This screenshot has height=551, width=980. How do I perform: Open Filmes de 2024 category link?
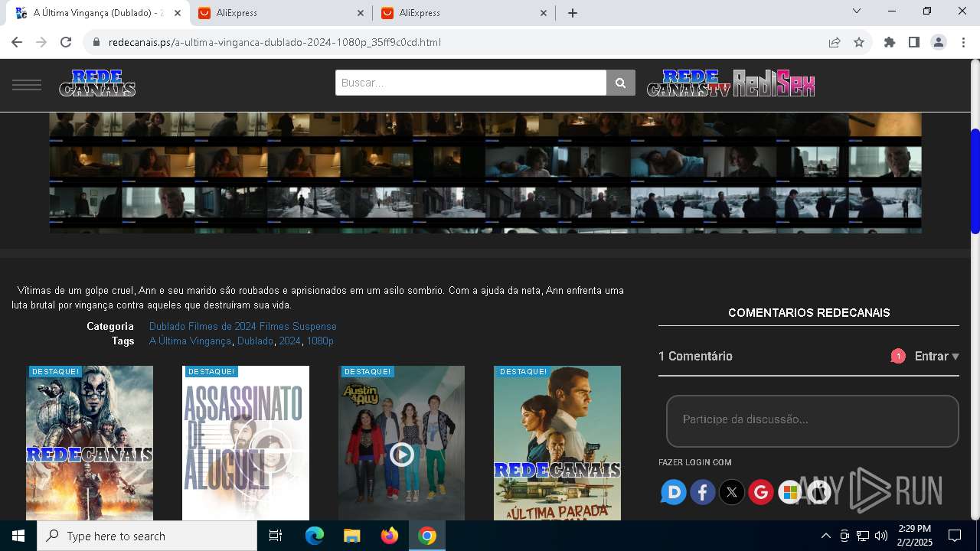coord(221,327)
